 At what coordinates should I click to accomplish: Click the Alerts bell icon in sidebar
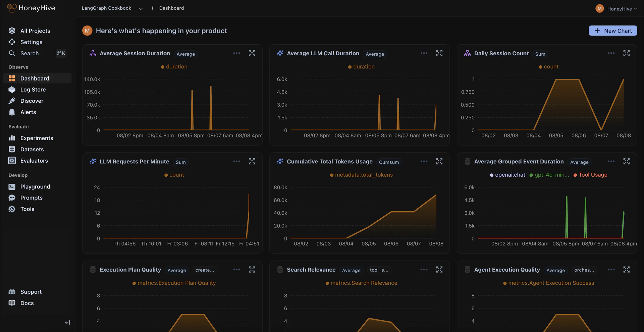coord(12,112)
